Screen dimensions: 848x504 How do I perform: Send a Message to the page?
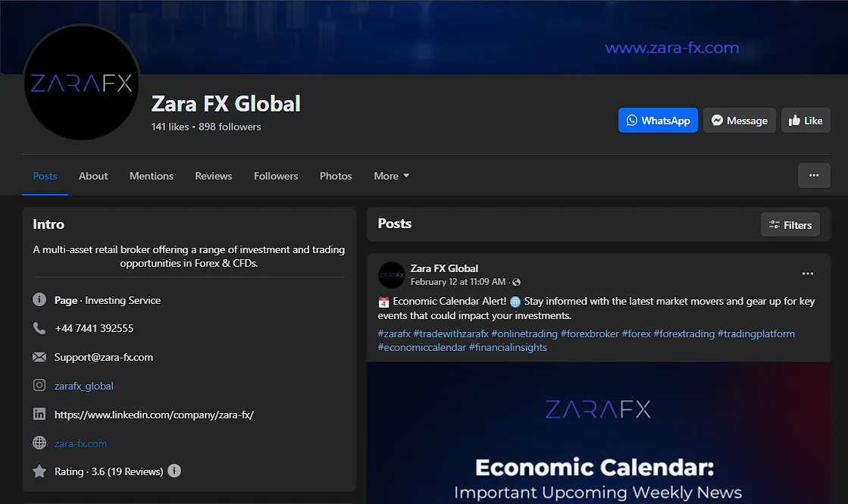tap(740, 120)
